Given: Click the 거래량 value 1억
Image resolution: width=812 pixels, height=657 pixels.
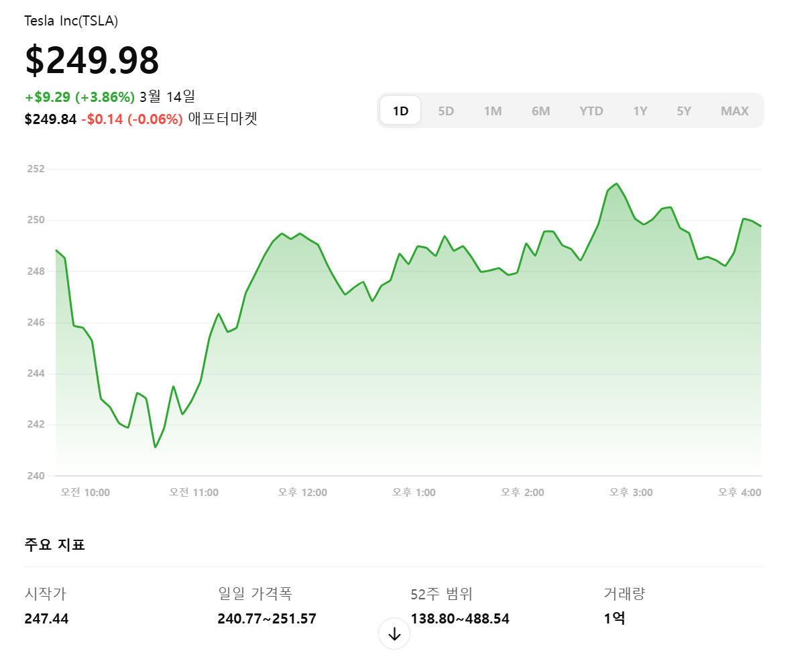Looking at the screenshot, I should (612, 618).
